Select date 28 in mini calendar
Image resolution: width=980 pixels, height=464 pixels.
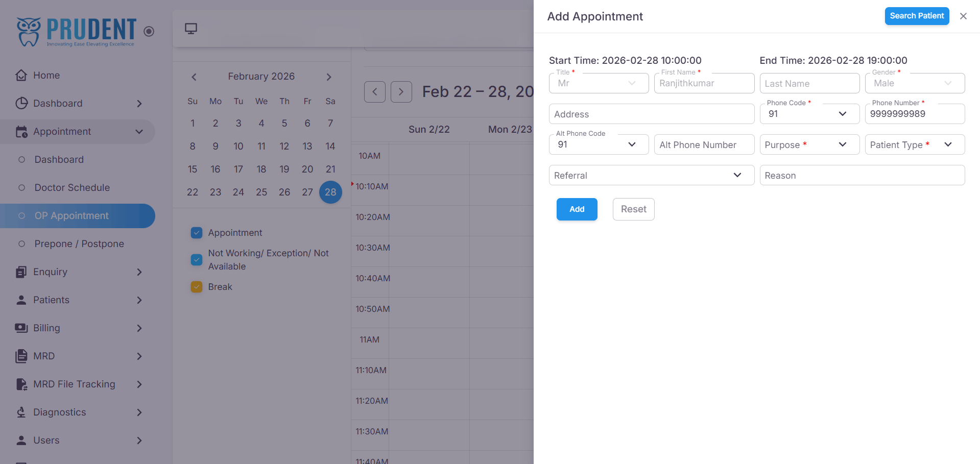click(x=330, y=192)
